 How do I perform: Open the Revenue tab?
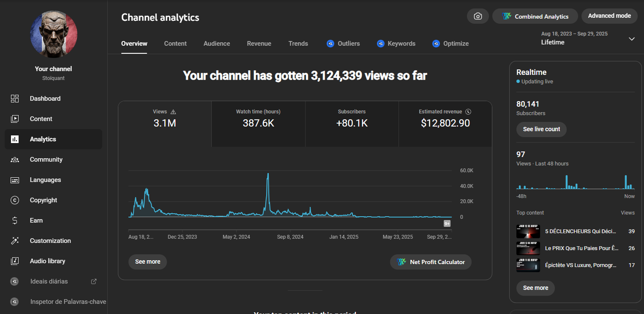point(259,44)
